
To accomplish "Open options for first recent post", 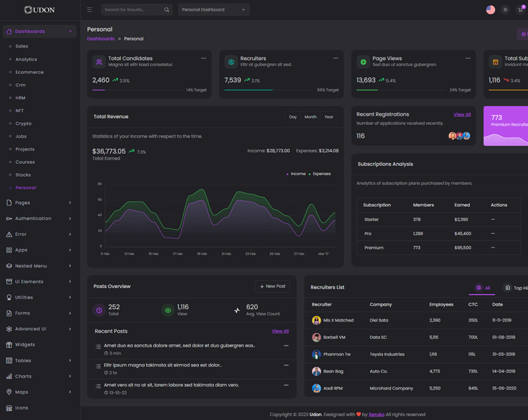I will coord(286,345).
